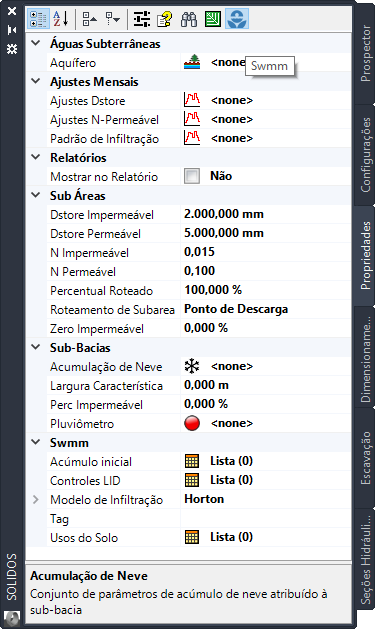Switch to the categorized property view icon

(38, 18)
